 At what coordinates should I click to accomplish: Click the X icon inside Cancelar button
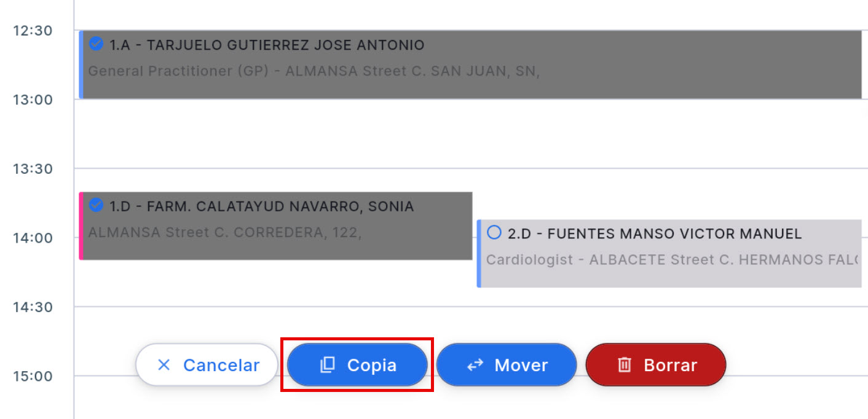coord(164,364)
